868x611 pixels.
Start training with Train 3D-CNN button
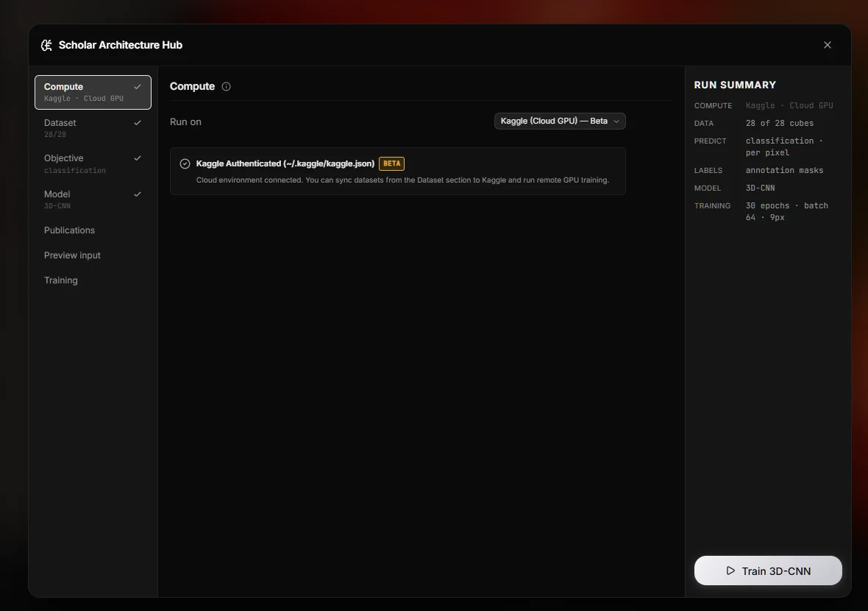(768, 571)
